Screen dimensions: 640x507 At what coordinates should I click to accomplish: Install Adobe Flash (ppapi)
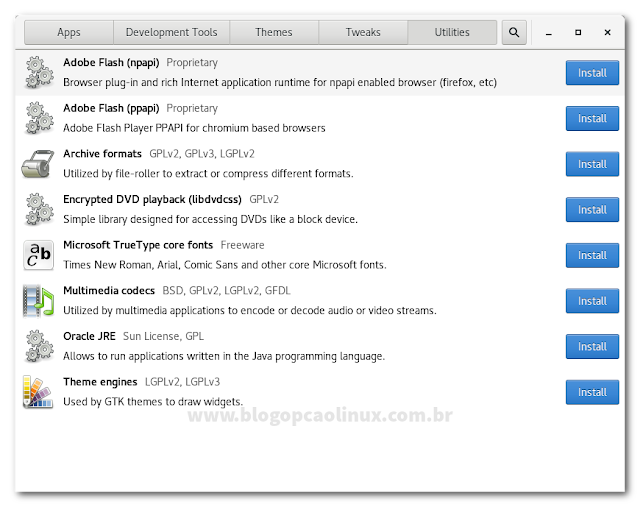tap(592, 118)
